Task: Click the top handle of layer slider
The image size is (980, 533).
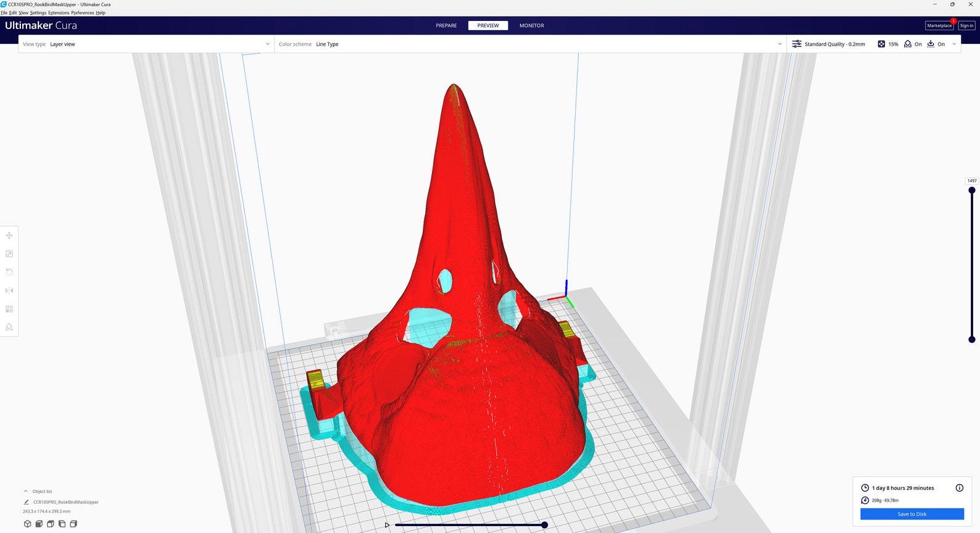Action: tap(972, 190)
